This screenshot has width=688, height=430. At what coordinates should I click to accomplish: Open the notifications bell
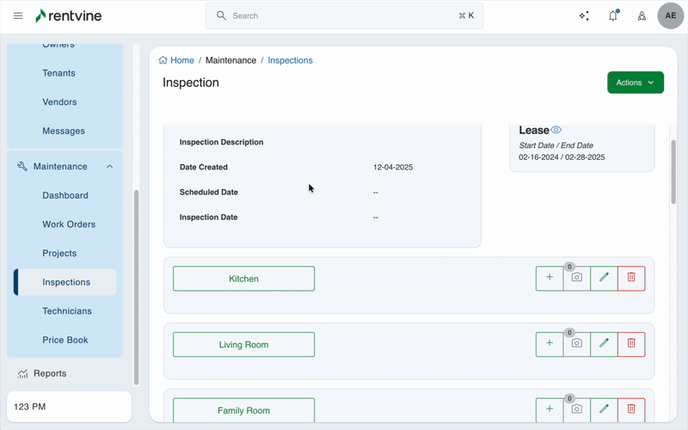(613, 16)
